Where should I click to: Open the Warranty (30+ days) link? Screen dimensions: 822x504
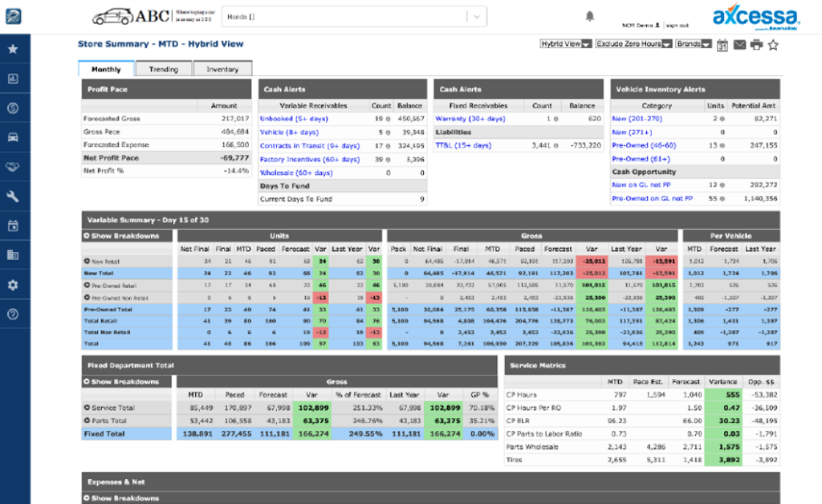(x=470, y=119)
